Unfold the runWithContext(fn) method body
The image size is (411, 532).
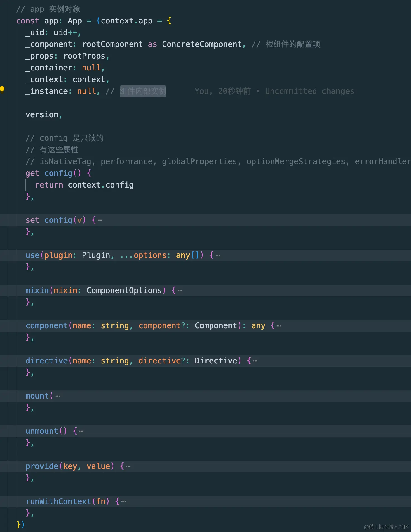tap(124, 502)
